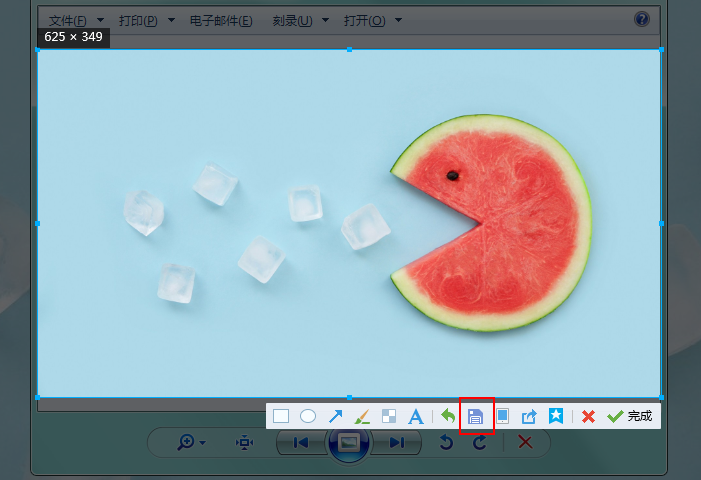
Task: Click the fit-to-window actual size icon
Action: [245, 442]
